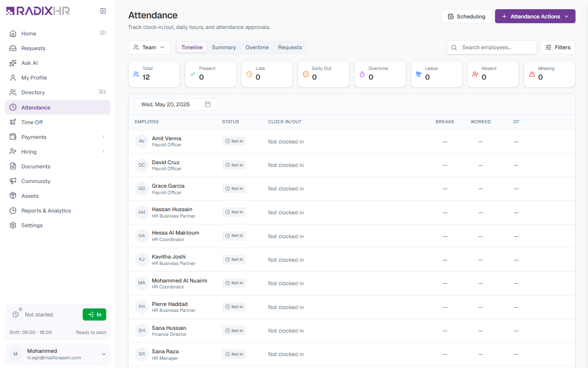Click the Leave palm tree icon on its card
This screenshot has height=368, width=588.
(418, 74)
